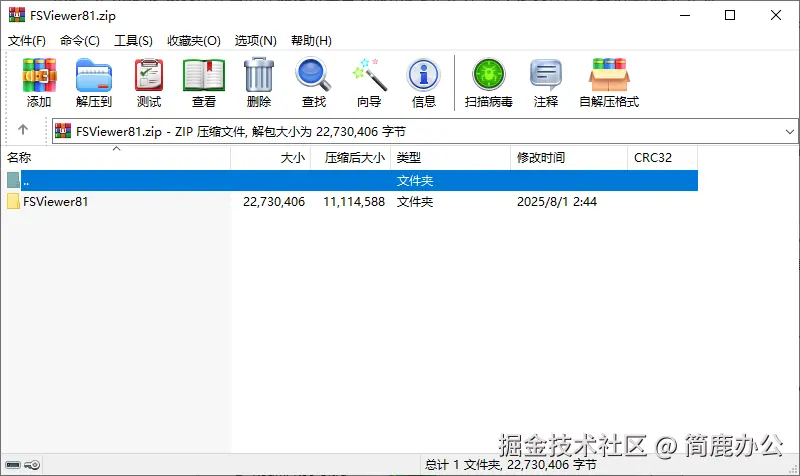Screen dimensions: 800x476
Task: Open the 帮助(H) menu
Action: tap(311, 40)
